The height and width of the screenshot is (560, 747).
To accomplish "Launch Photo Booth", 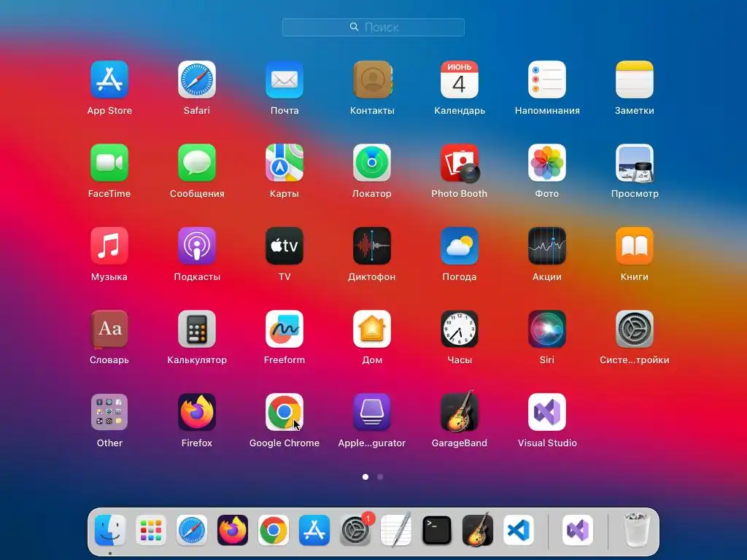I will [x=460, y=163].
